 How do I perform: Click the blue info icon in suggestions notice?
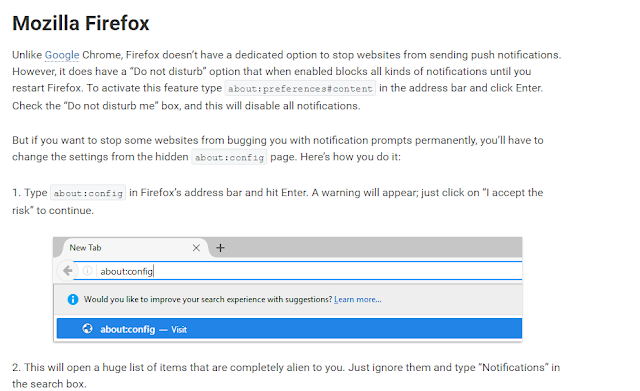[73, 300]
